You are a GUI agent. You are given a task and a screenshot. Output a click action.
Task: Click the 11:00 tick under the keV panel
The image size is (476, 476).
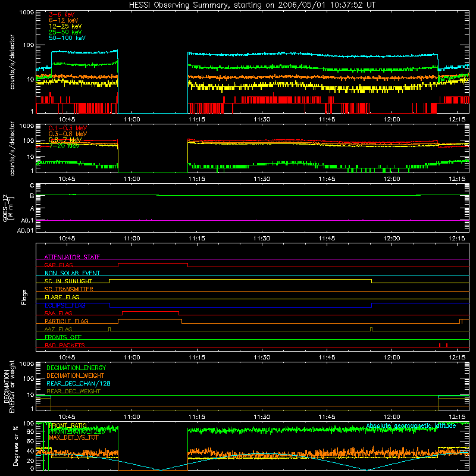click(x=131, y=120)
